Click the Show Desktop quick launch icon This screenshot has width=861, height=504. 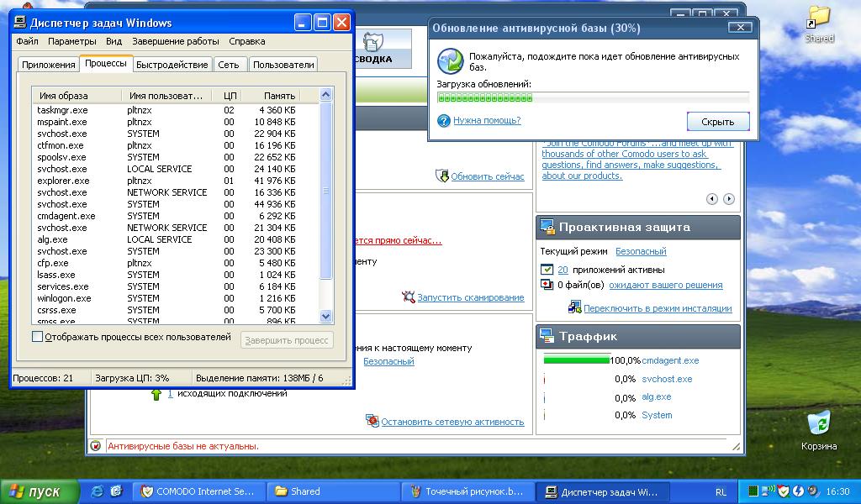pyautogui.click(x=116, y=491)
